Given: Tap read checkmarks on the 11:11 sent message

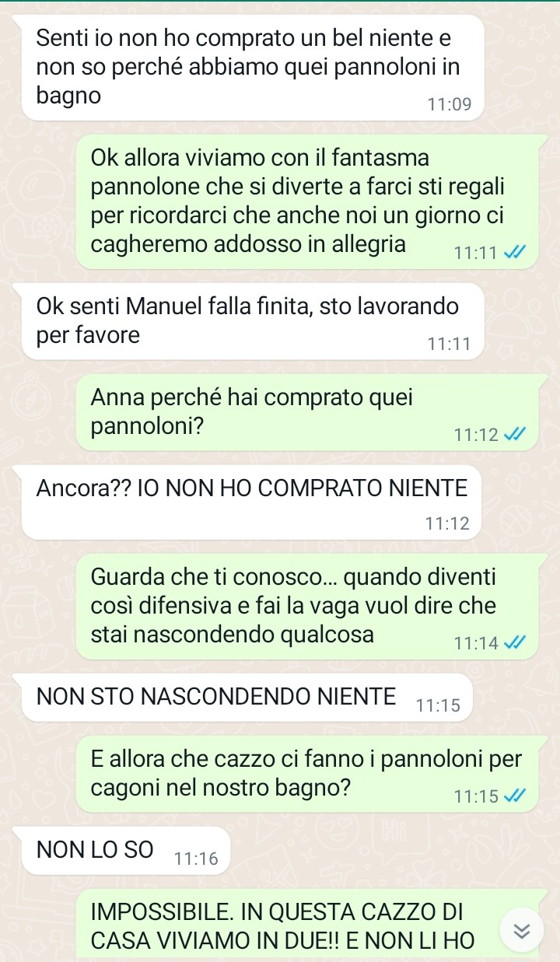Looking at the screenshot, I should (516, 252).
